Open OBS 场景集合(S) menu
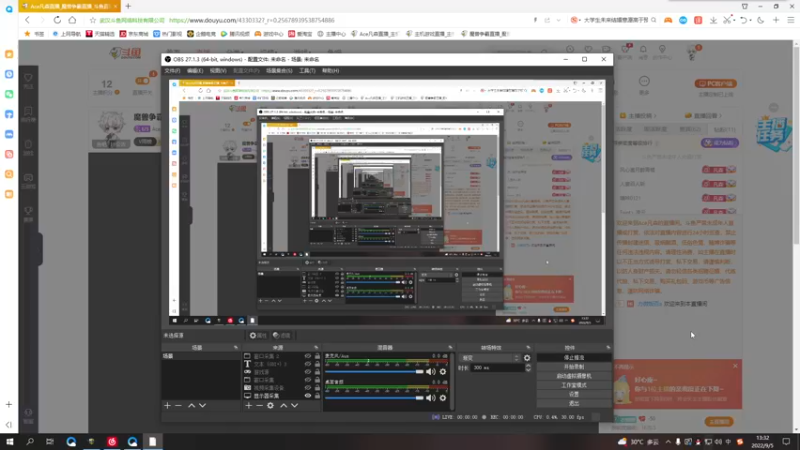 point(279,71)
